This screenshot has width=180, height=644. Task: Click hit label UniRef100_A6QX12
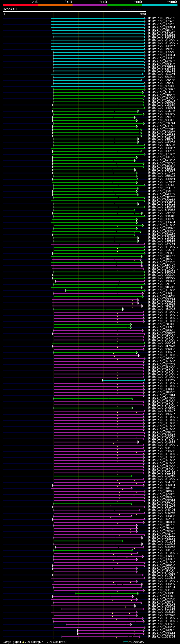click(x=161, y=593)
